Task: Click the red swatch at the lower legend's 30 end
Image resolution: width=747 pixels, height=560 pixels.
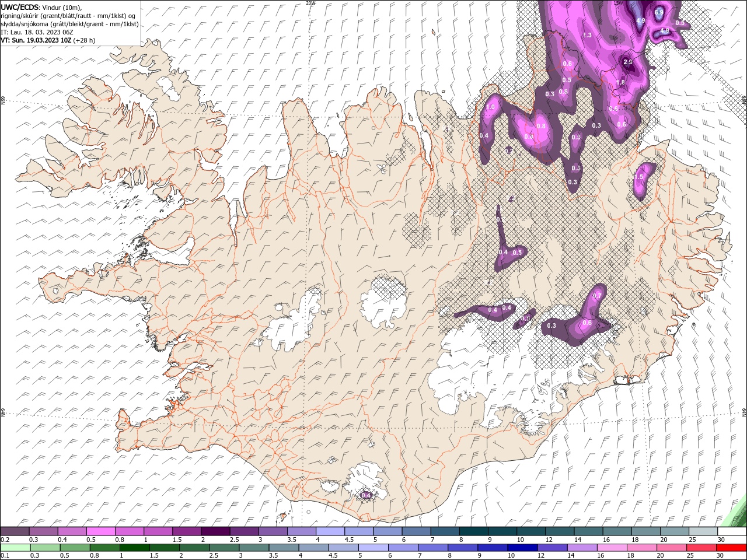Action: point(731,548)
